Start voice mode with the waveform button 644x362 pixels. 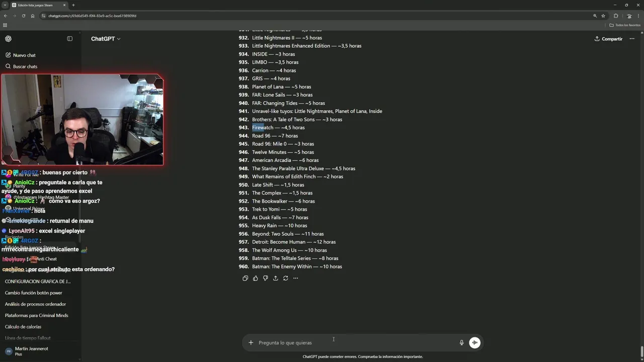pos(474,343)
